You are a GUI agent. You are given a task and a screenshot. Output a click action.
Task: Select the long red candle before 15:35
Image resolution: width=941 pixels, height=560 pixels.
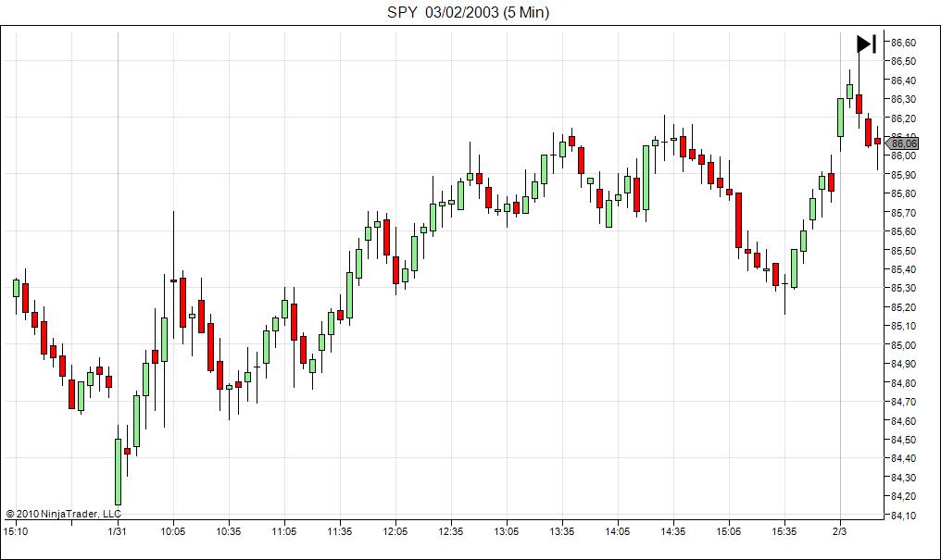tap(738, 220)
